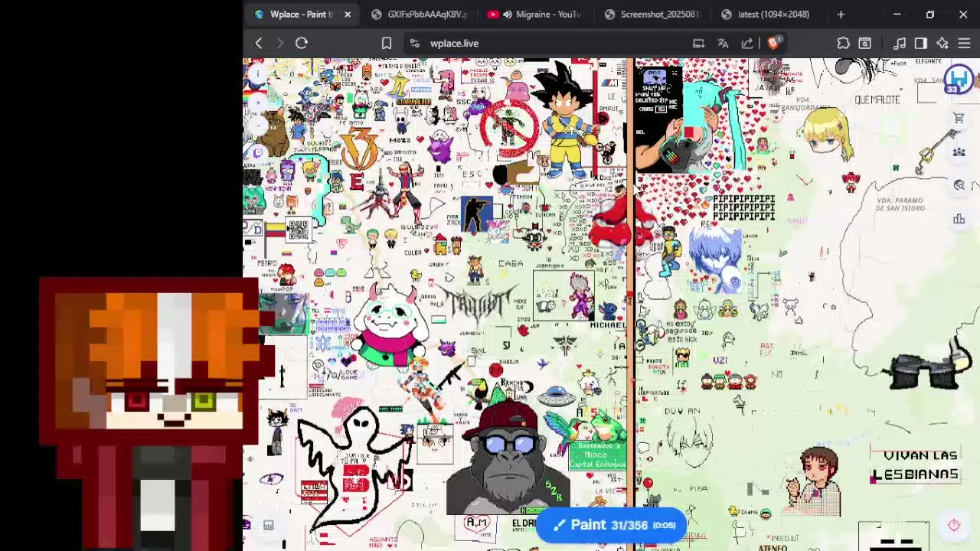Click the gorilla with red cap pixel art

point(508,457)
